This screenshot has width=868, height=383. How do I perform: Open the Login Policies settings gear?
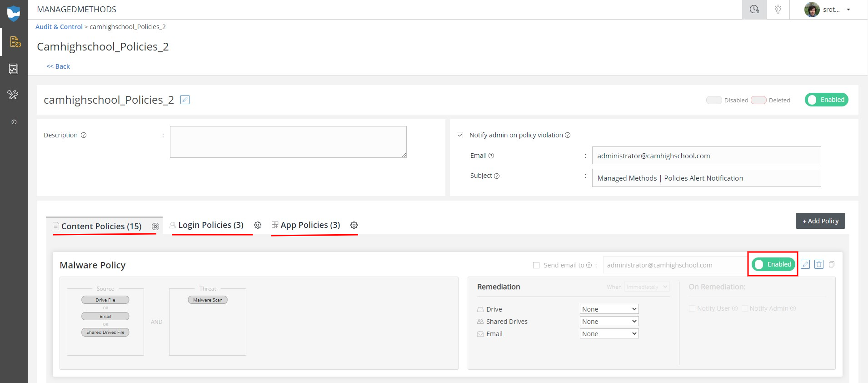point(258,225)
